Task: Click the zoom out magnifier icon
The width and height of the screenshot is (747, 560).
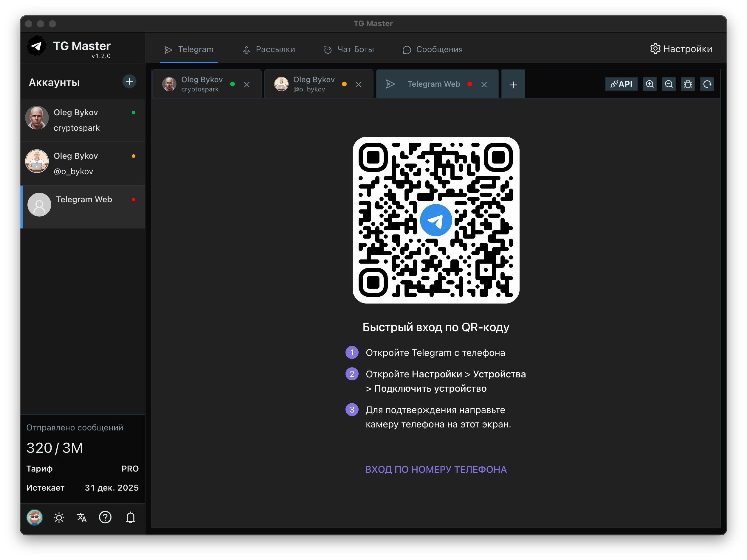Action: tap(669, 84)
